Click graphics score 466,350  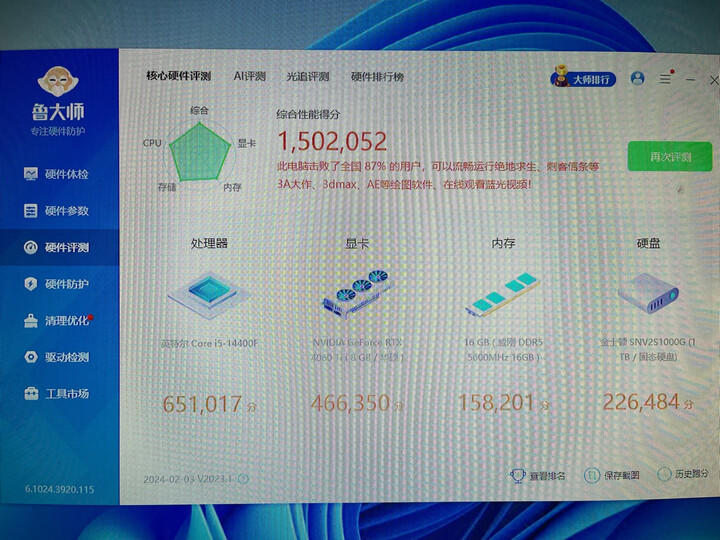[x=350, y=403]
